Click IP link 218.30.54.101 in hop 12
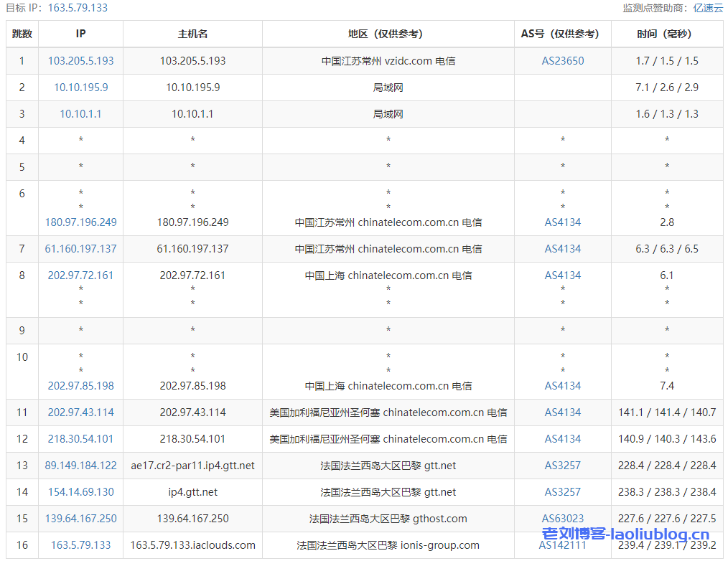The width and height of the screenshot is (728, 561). tap(80, 439)
